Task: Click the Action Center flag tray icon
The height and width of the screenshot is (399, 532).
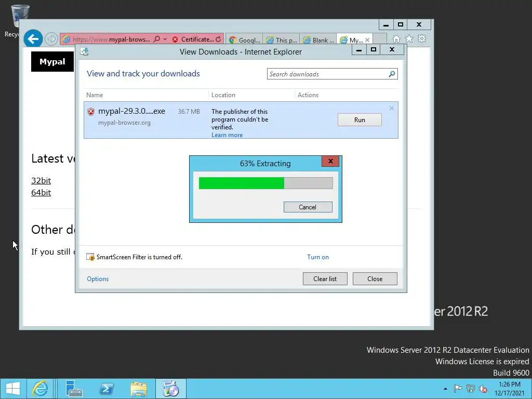Action: (458, 389)
